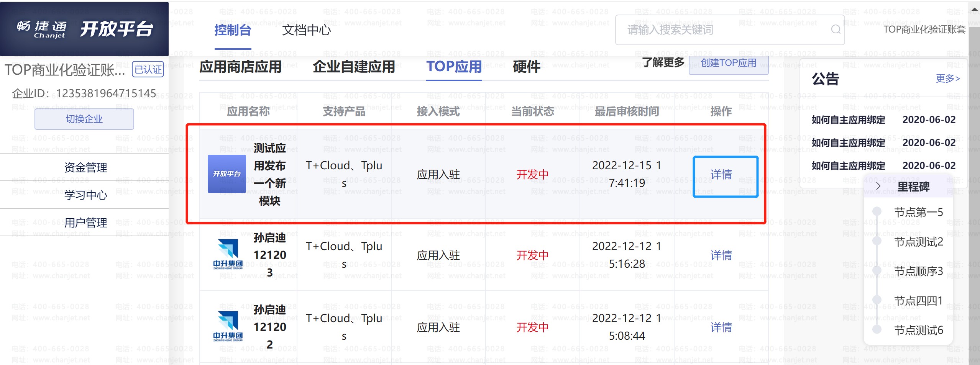
Task: Click T+Cloud、Tplus in the 孙启迪121203 row
Action: (344, 255)
